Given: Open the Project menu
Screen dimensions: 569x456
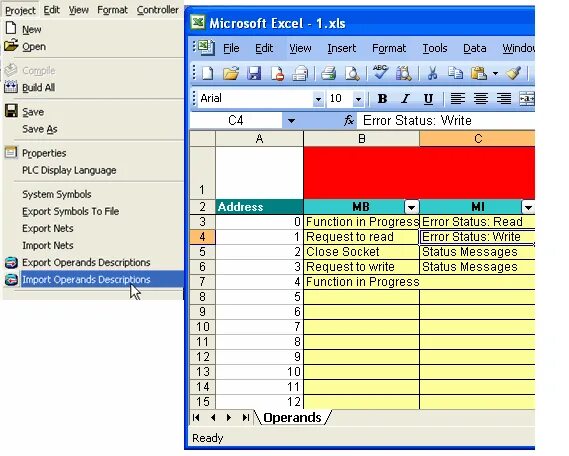Looking at the screenshot, I should 20,10.
